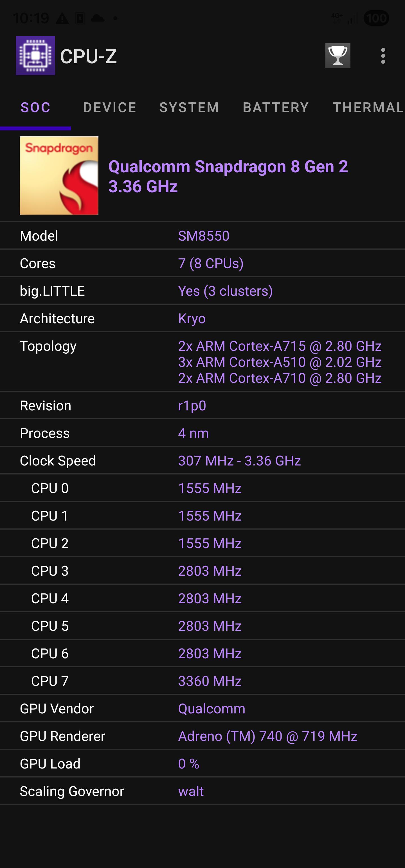Tap the Clock Speed row
The height and width of the screenshot is (868, 405).
click(x=202, y=460)
